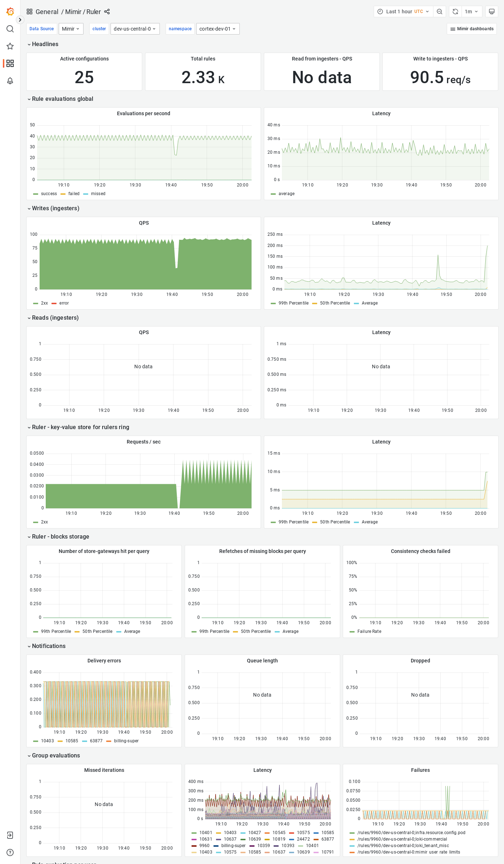
Task: Open Total rules panel title
Action: pos(203,59)
